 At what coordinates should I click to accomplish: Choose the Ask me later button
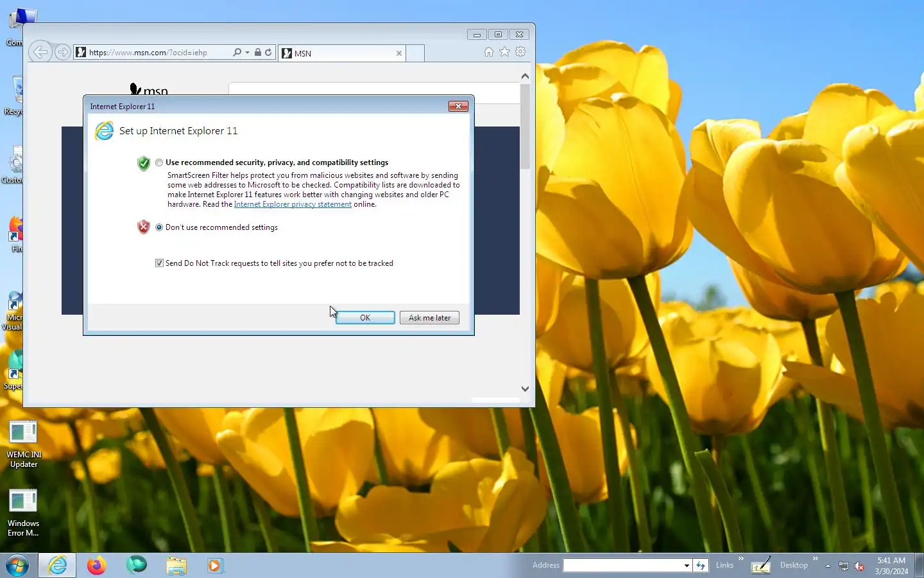tap(429, 318)
